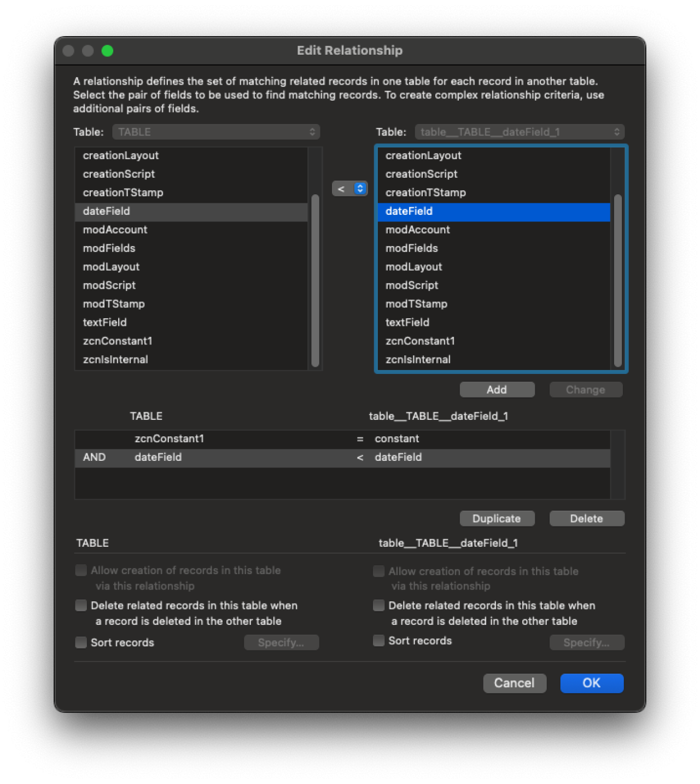Cancel the Edit Relationship dialog
This screenshot has width=700, height=784.
tap(514, 683)
